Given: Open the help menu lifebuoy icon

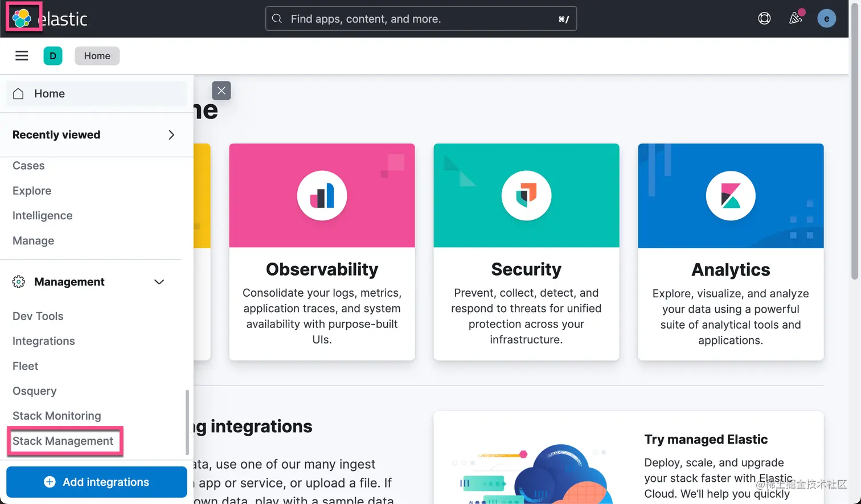Looking at the screenshot, I should 764,19.
